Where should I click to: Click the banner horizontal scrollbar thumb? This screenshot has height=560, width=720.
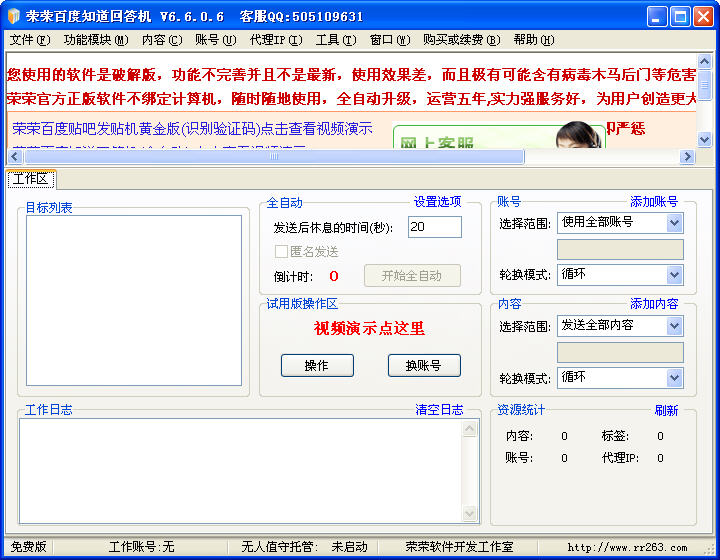(274, 157)
